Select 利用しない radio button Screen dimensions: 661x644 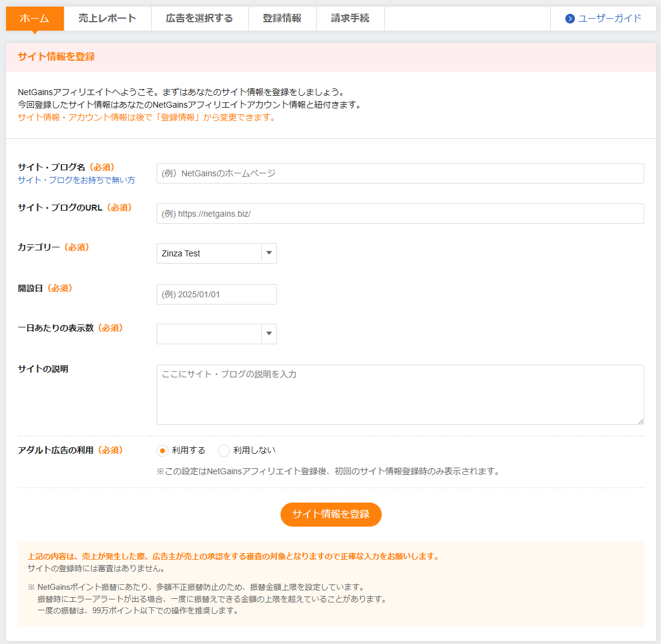tap(224, 451)
